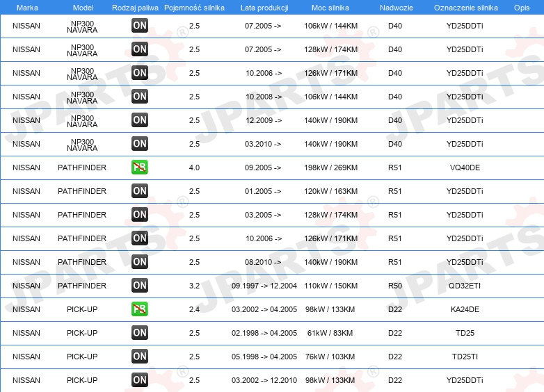Select the Oznaczenie silnika column header
This screenshot has width=544, height=392.
466,8
